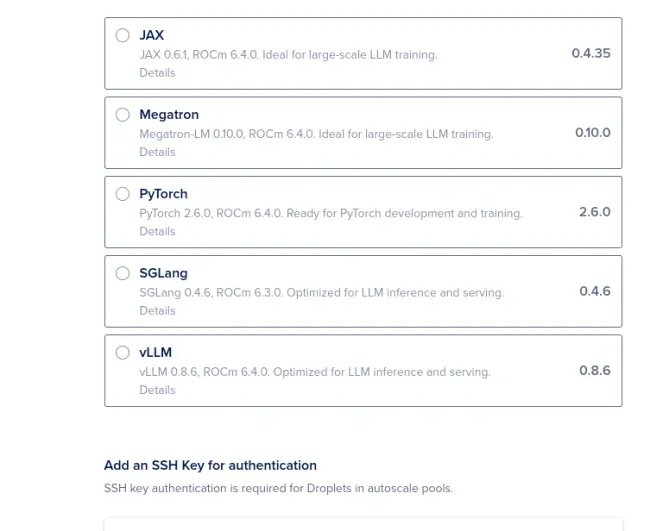Click version 2.6.0 on PyTorch card

(x=594, y=212)
